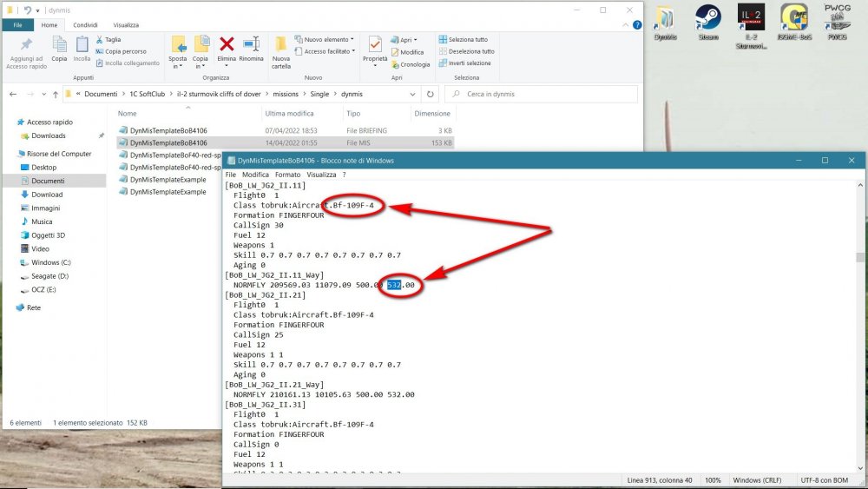The height and width of the screenshot is (489, 868).
Task: Click Copia percorso command
Action: 122,51
